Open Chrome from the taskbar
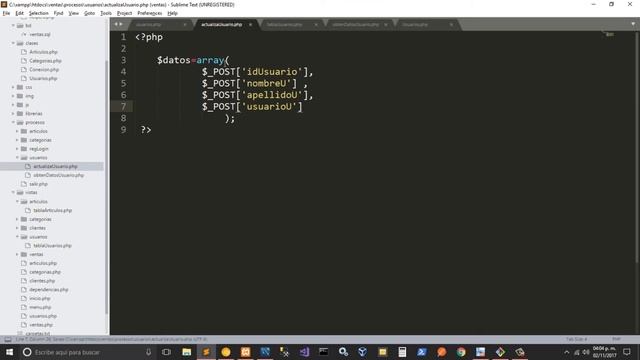640x360 pixels. coord(461,352)
